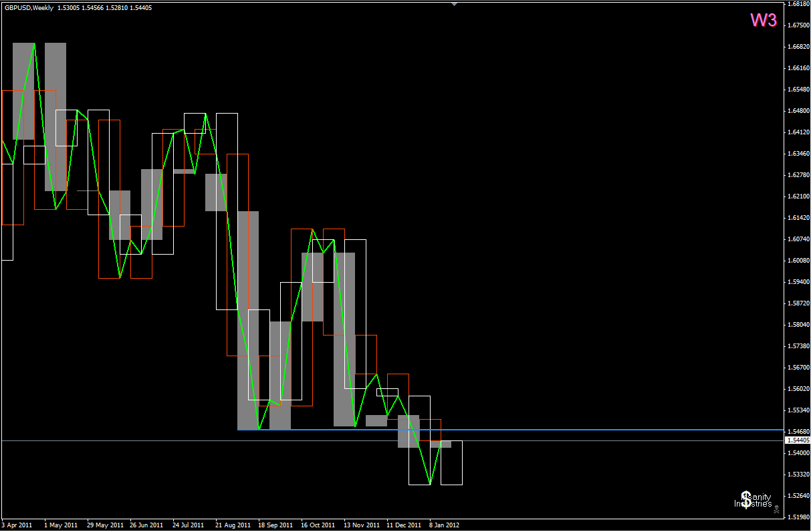Click the 1.66820 price axis label
The width and height of the screenshot is (811, 532).
[x=798, y=47]
